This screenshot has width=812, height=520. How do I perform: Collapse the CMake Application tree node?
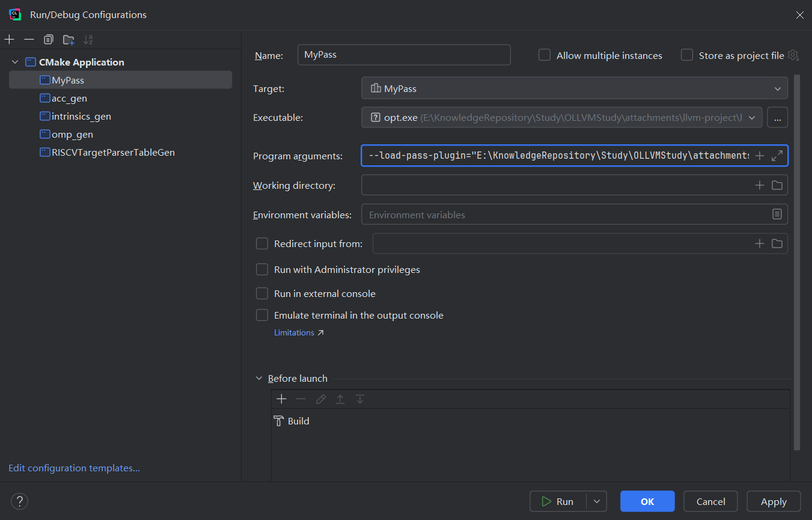point(15,62)
